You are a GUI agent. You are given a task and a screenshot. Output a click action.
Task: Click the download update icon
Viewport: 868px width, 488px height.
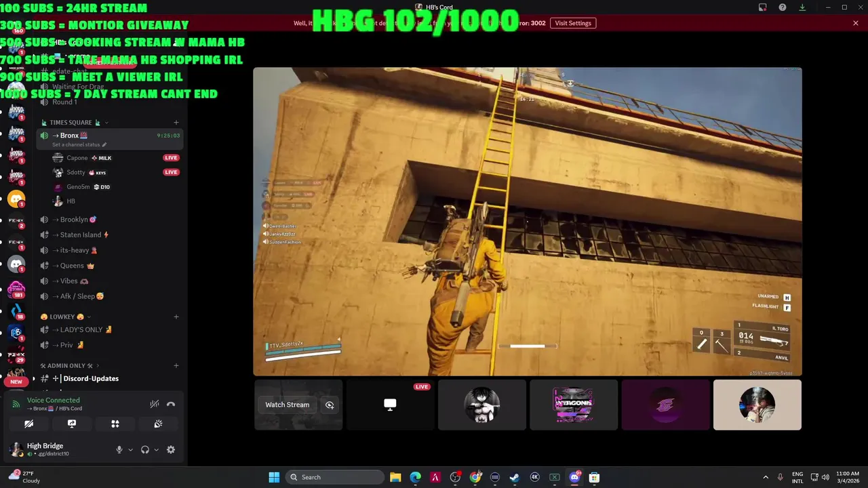802,7
